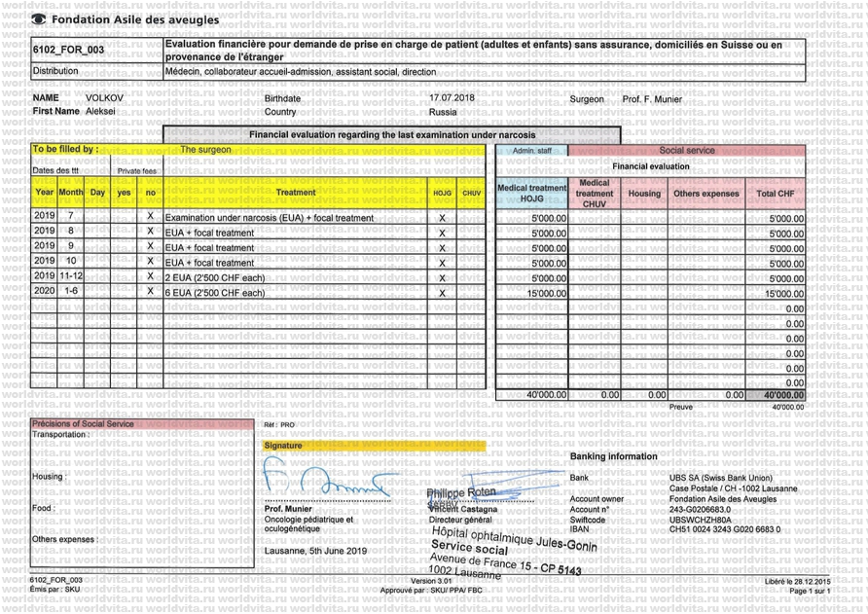Click the 'Housing' column header in financial table
The height and width of the screenshot is (614, 868).
644,194
